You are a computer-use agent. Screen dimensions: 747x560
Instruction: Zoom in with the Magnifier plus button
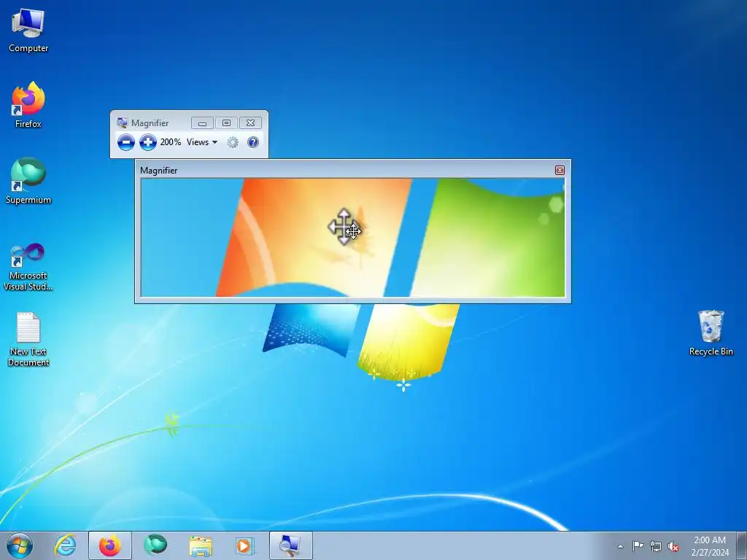(148, 142)
